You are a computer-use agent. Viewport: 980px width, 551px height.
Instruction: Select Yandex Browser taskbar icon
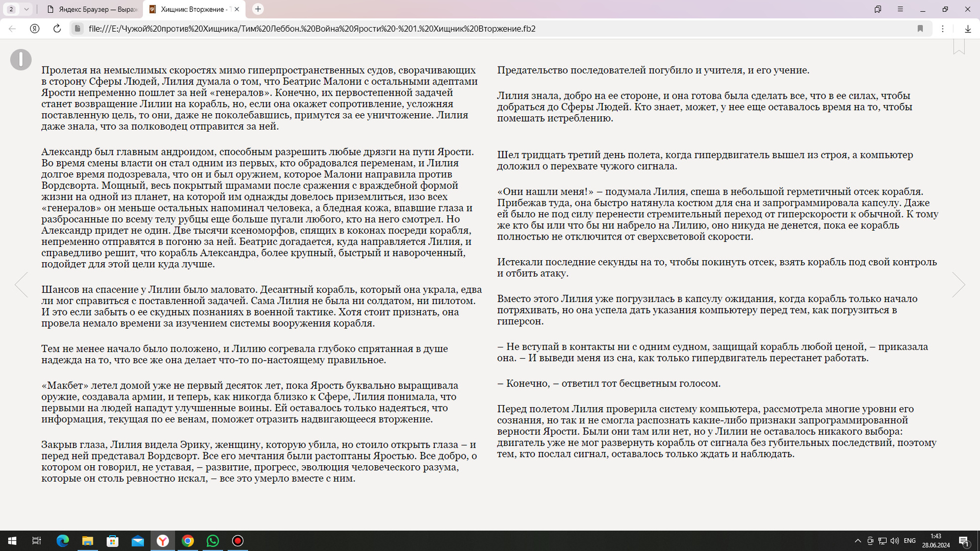(163, 541)
